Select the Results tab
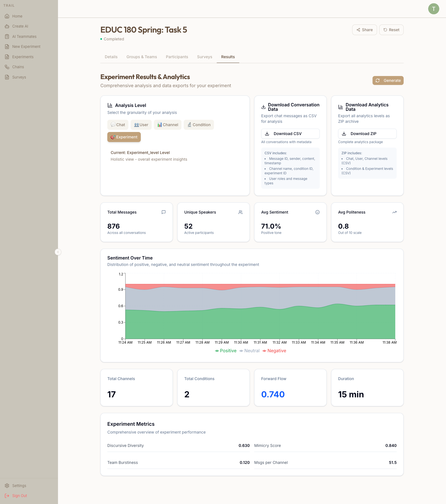446x504 pixels. point(228,57)
